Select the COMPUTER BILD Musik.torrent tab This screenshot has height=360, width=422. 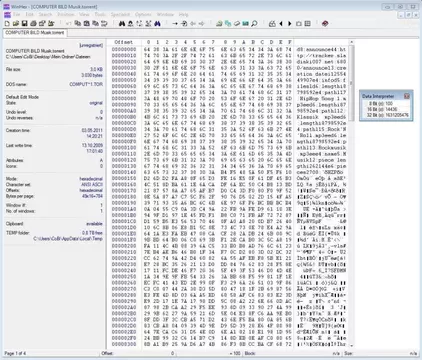point(35,33)
